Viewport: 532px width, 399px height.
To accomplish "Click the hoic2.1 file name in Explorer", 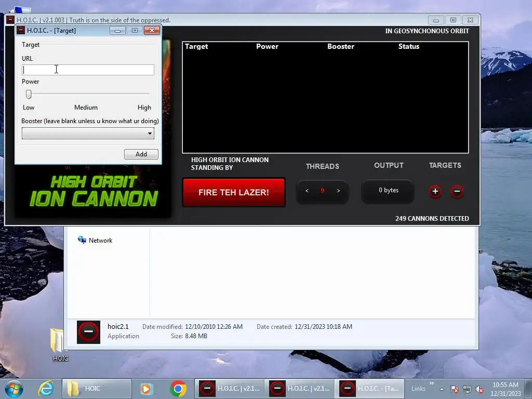I will click(118, 326).
